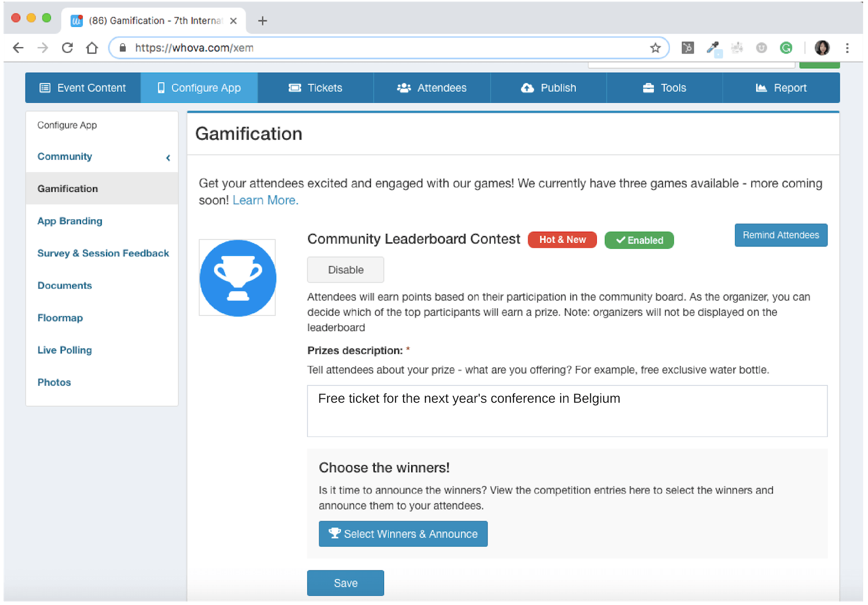The image size is (868, 605).
Task: Follow the Learn More link
Action: coord(265,201)
